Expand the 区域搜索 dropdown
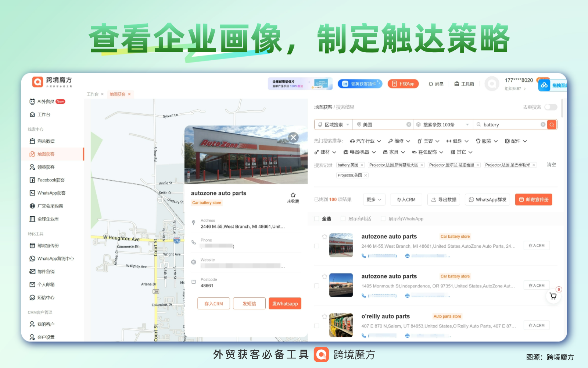The height and width of the screenshot is (368, 588). click(333, 125)
